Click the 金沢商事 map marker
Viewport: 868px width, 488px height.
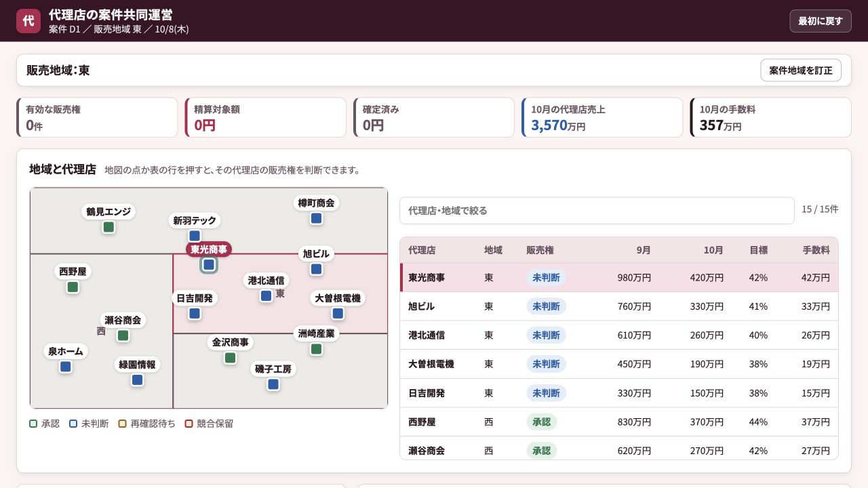231,358
